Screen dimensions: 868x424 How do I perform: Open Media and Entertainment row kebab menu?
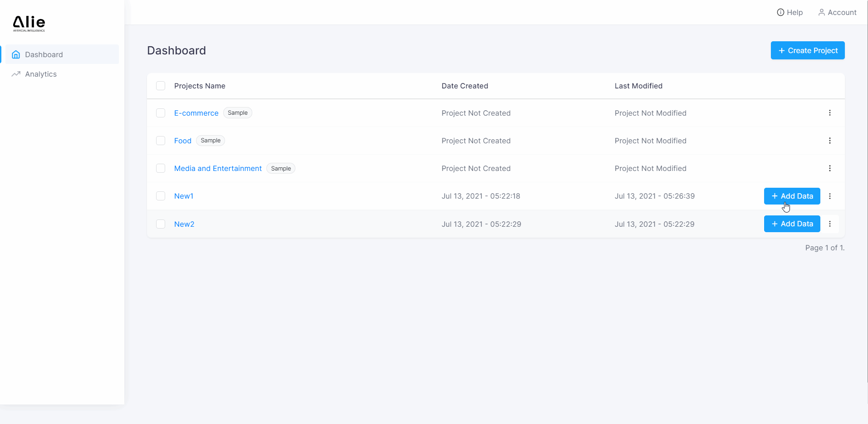pyautogui.click(x=829, y=168)
